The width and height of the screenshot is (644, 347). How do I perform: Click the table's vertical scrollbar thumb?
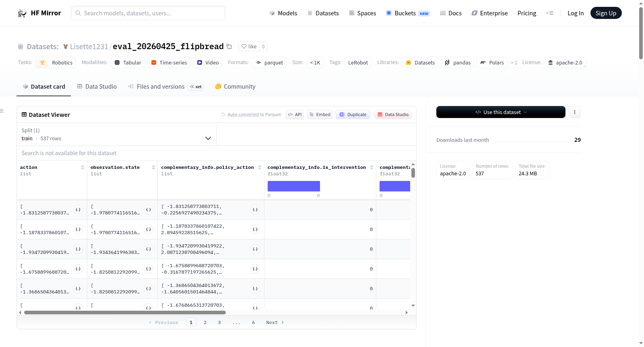[x=413, y=173]
